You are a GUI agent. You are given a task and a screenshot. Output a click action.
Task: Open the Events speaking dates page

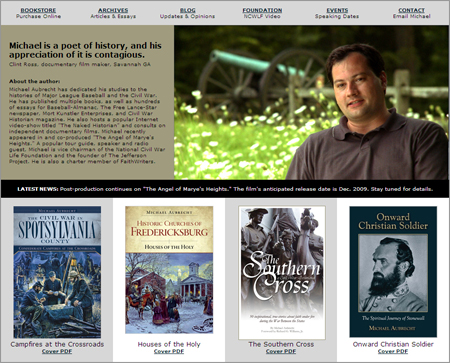(337, 10)
